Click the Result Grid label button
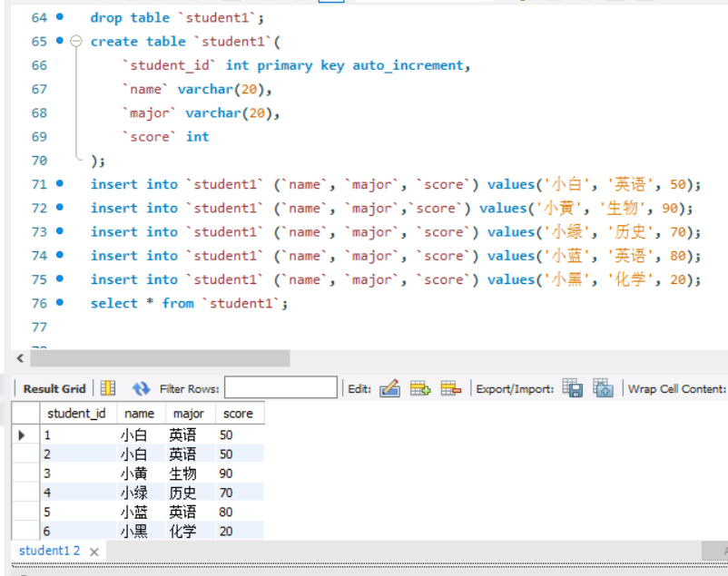 point(54,388)
